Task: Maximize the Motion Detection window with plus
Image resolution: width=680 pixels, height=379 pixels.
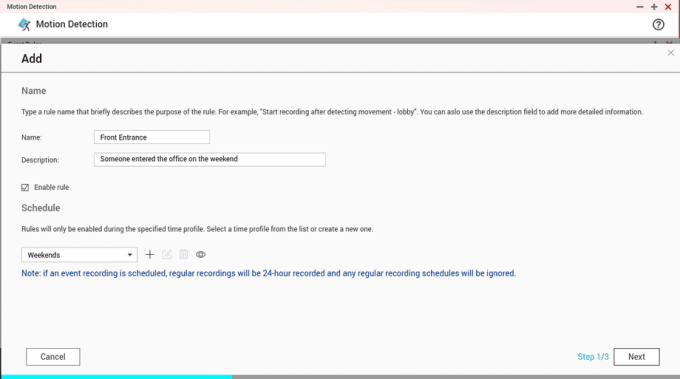Action: [654, 7]
